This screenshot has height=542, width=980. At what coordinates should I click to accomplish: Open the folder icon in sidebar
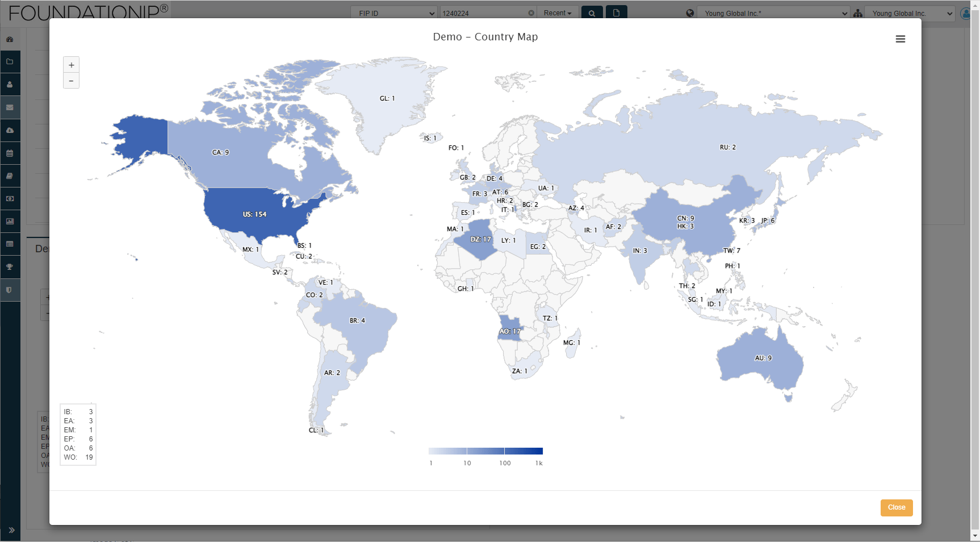click(x=10, y=62)
